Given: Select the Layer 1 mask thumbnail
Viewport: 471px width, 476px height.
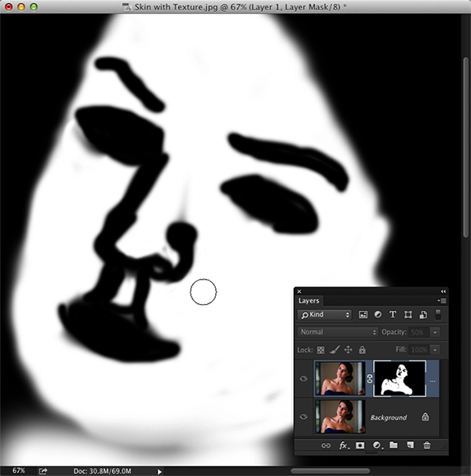Looking at the screenshot, I should (400, 378).
